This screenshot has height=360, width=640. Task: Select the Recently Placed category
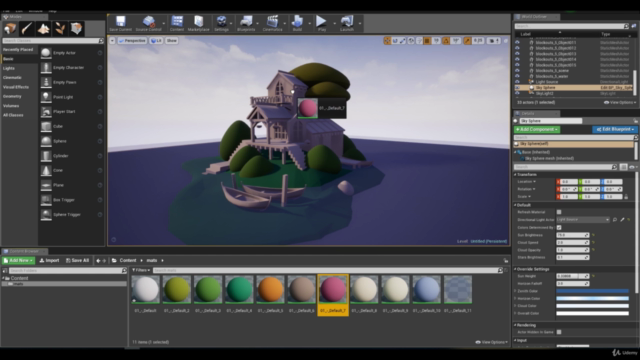tap(18, 49)
